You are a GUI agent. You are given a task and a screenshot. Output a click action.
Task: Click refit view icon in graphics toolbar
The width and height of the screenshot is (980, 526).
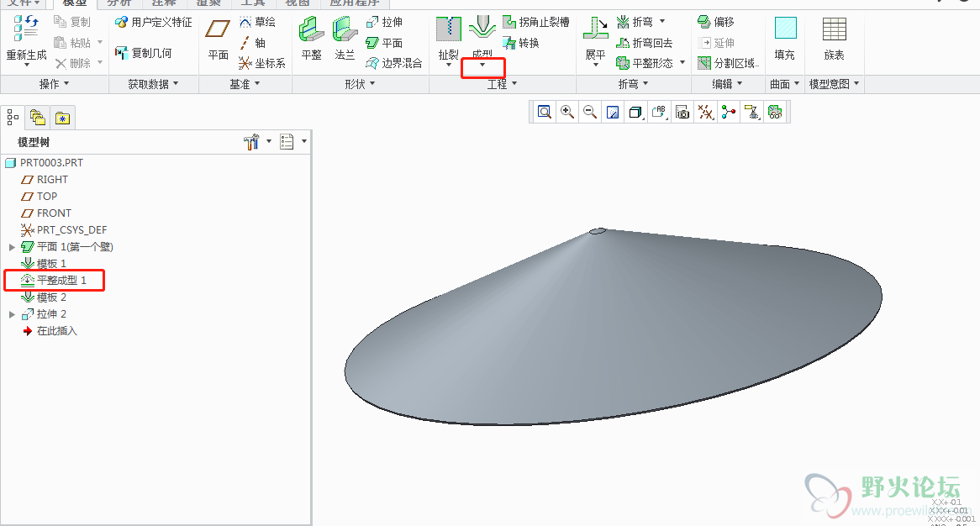545,112
